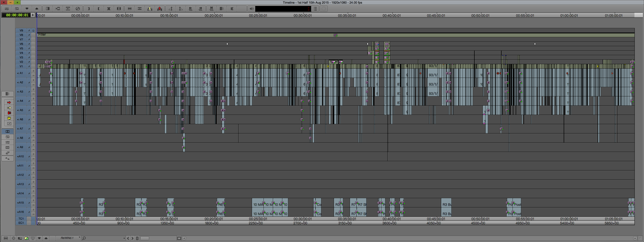Select the V8 video track label

point(21,35)
